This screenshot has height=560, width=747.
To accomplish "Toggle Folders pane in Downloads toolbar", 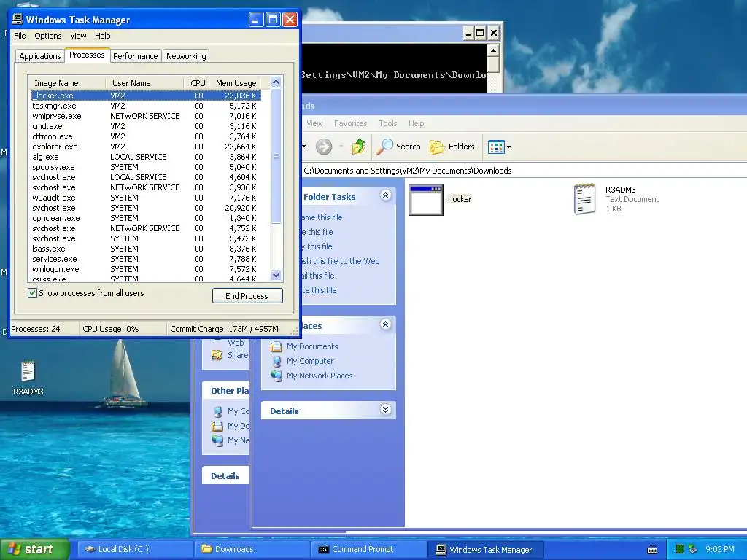I will [x=452, y=147].
